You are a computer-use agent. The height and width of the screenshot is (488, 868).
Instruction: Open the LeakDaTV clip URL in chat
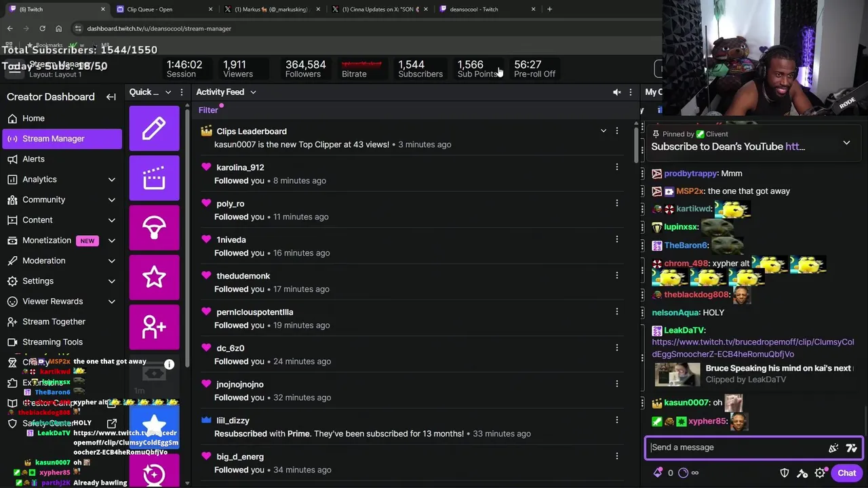point(753,348)
